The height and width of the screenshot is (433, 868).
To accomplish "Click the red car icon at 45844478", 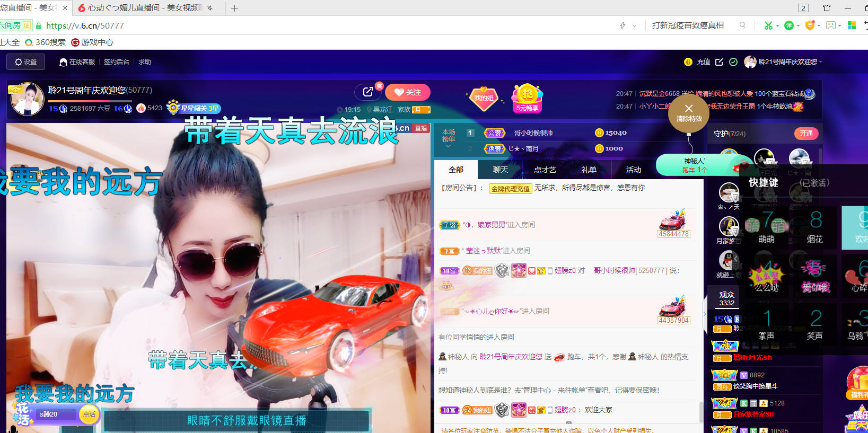I will point(673,220).
